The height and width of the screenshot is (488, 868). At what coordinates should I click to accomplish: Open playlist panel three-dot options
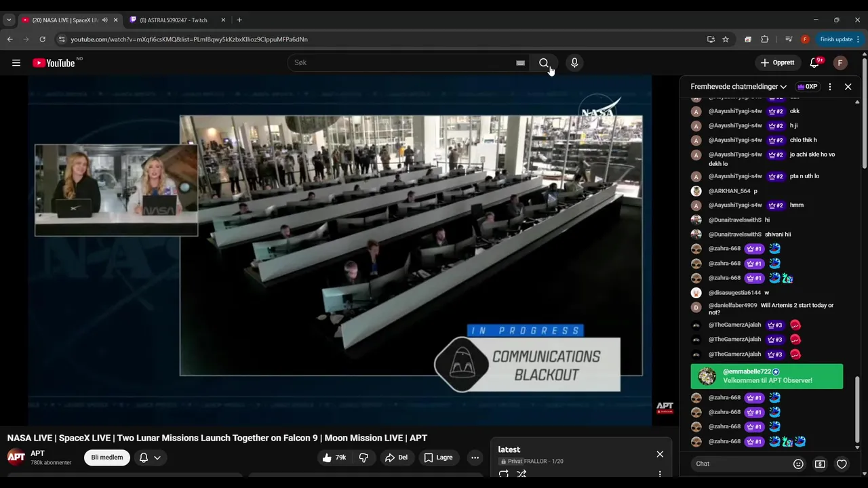pos(660,474)
